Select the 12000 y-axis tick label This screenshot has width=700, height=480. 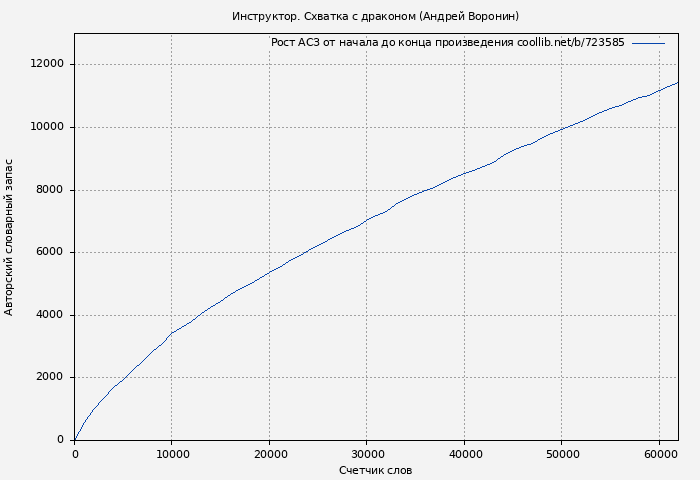47,64
